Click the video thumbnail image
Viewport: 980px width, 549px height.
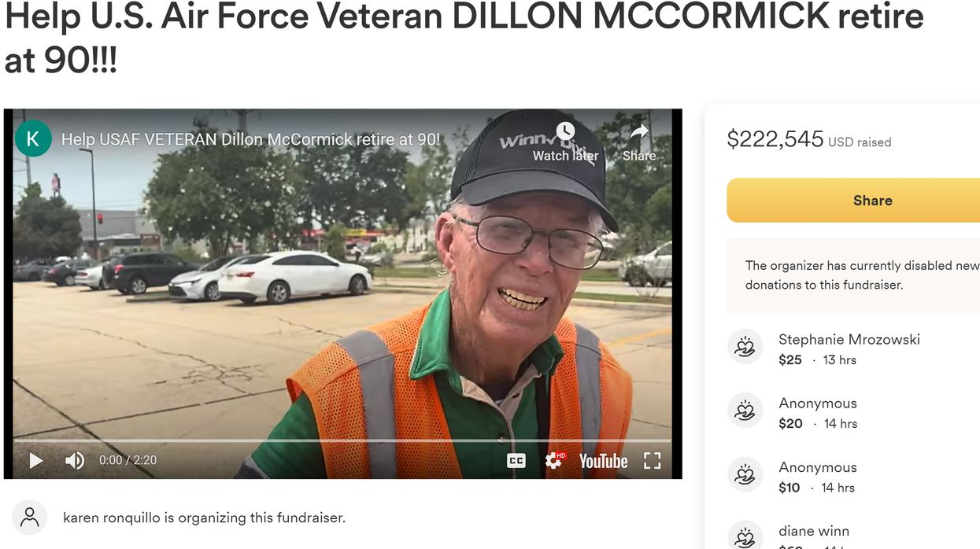342,293
